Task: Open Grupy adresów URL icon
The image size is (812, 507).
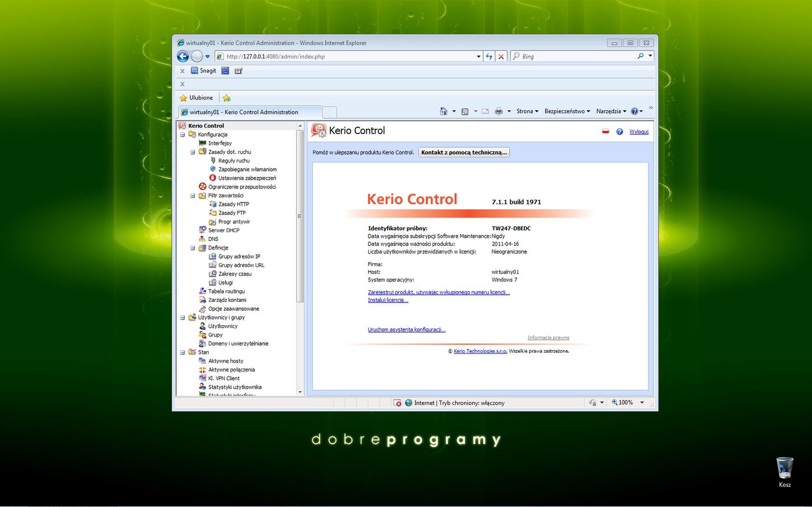Action: pyautogui.click(x=213, y=265)
